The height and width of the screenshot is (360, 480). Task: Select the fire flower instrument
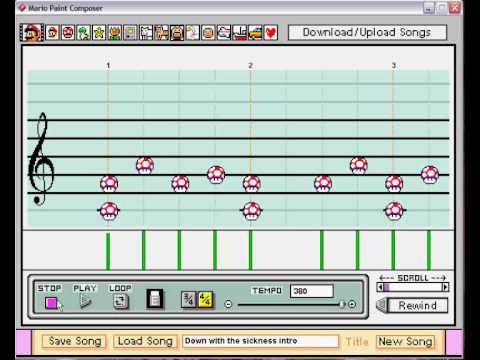pos(115,33)
